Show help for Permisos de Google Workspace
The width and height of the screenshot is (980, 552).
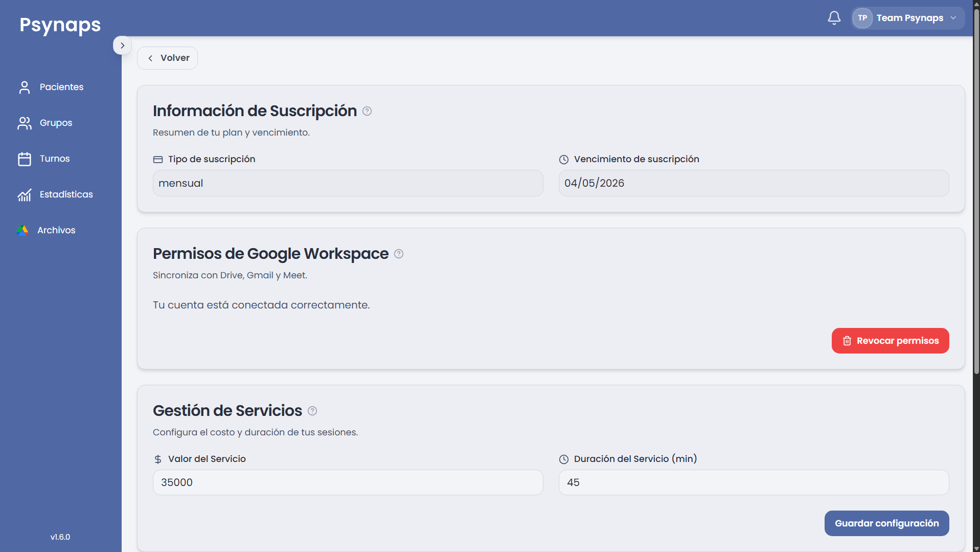(399, 254)
